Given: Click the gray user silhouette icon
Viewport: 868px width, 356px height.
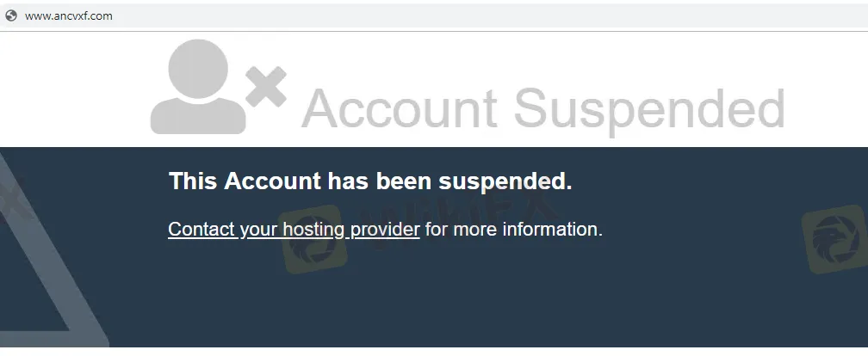Looking at the screenshot, I should [198, 87].
